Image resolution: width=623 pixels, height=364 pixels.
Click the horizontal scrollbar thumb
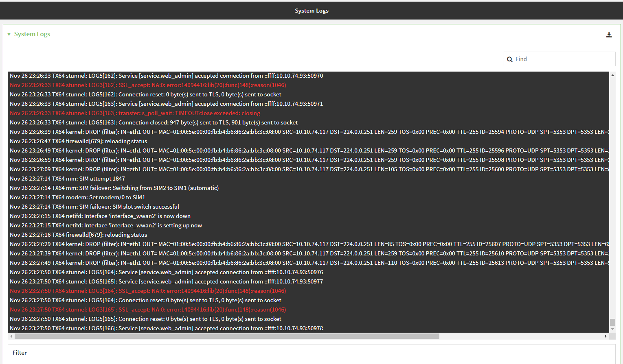(226, 336)
